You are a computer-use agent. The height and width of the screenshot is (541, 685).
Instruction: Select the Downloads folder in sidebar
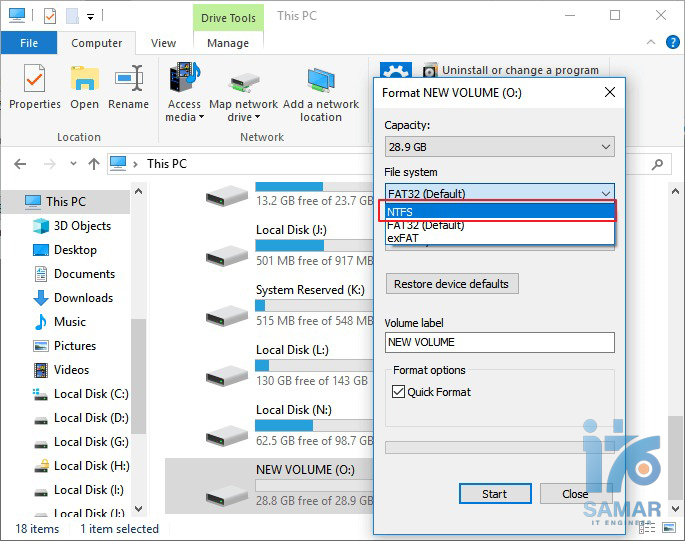coord(83,298)
